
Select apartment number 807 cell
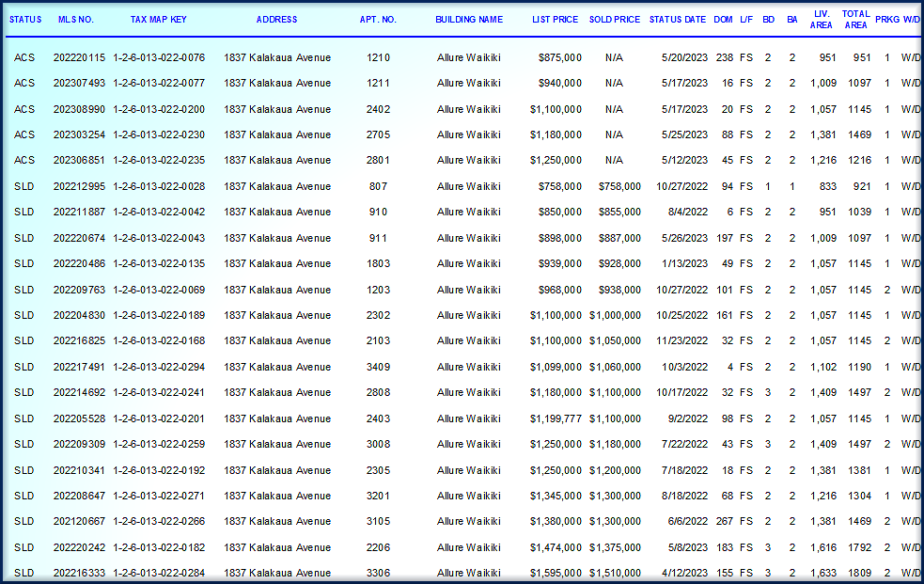click(x=378, y=187)
